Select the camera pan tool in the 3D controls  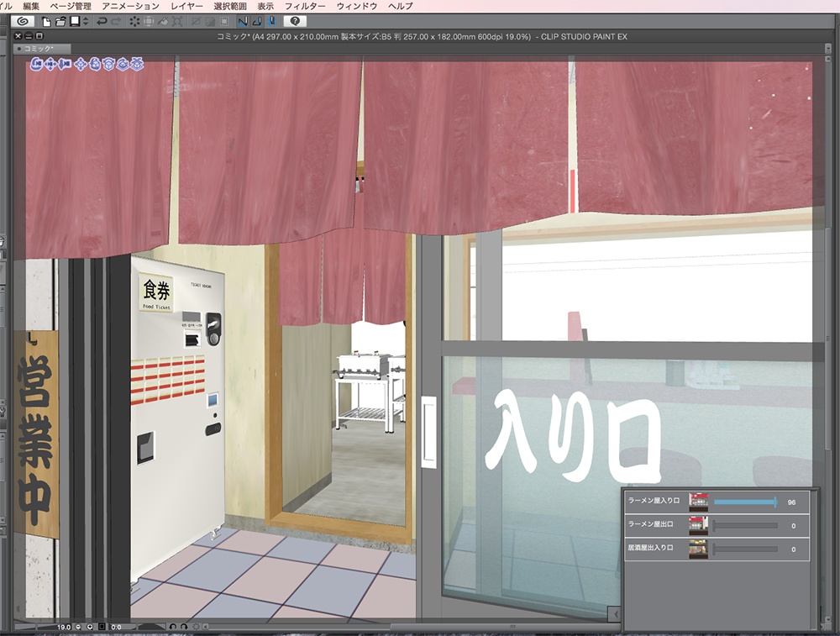click(x=50, y=65)
